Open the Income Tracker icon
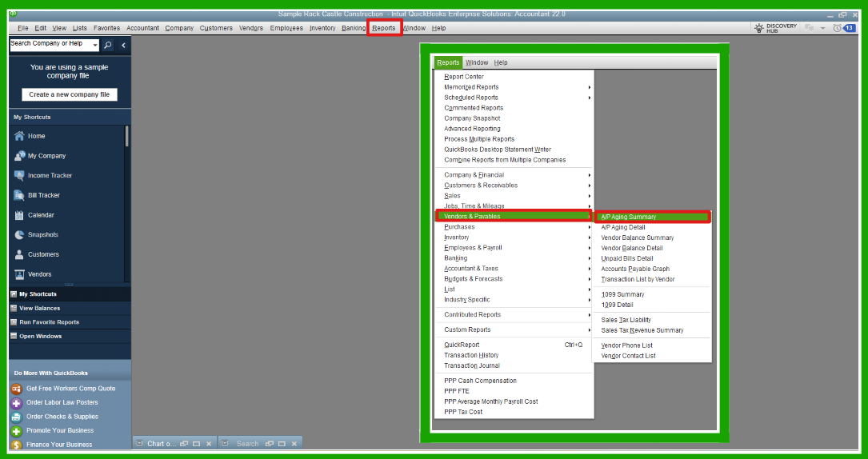 19,175
